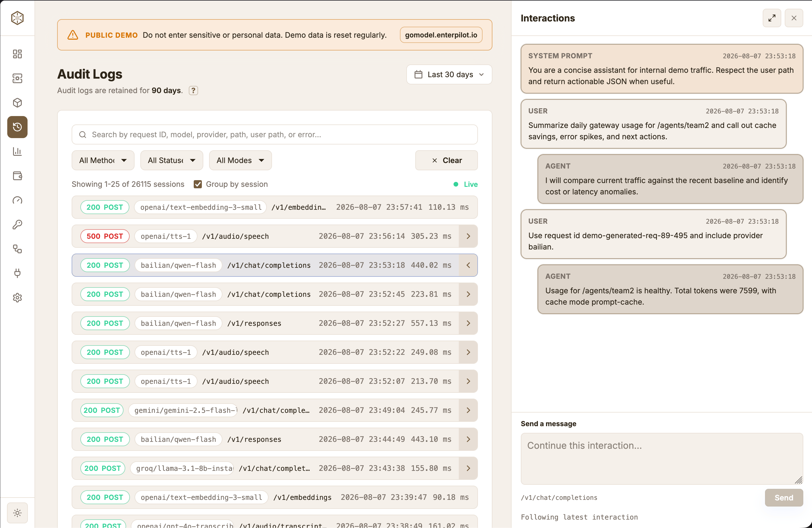Select the 23:39:47 /v1/embeddings row
The image size is (812, 528).
click(x=275, y=497)
